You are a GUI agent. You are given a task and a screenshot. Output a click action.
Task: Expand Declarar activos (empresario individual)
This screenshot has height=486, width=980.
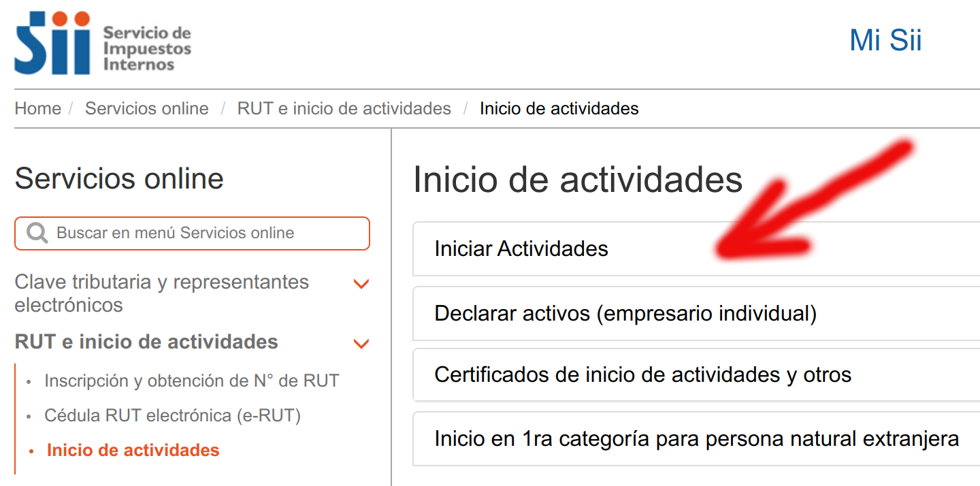(x=625, y=314)
